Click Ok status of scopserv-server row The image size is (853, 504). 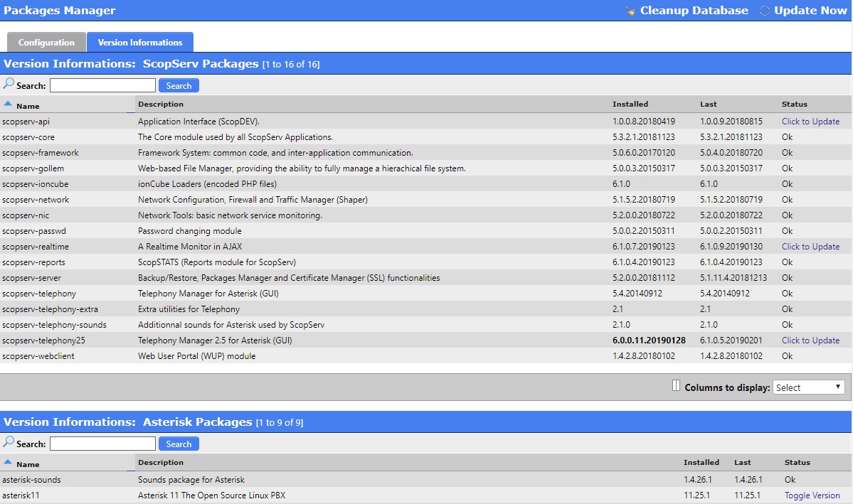pos(787,278)
